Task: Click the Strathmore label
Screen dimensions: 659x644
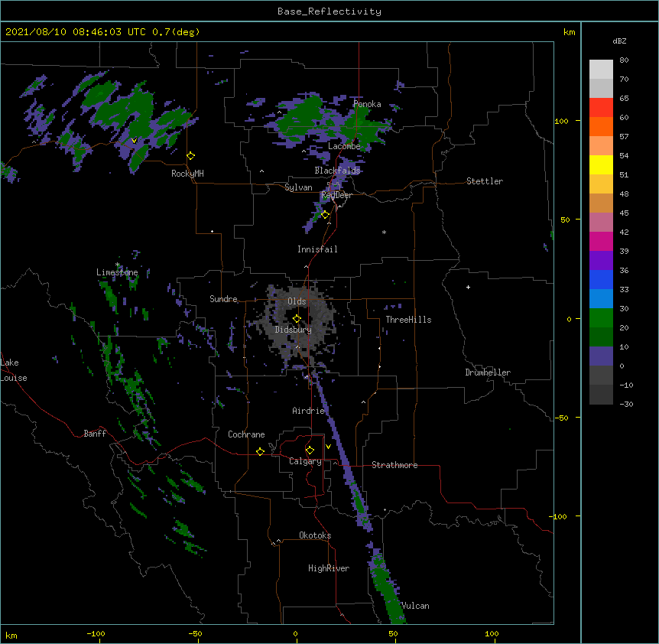Action: coord(394,465)
